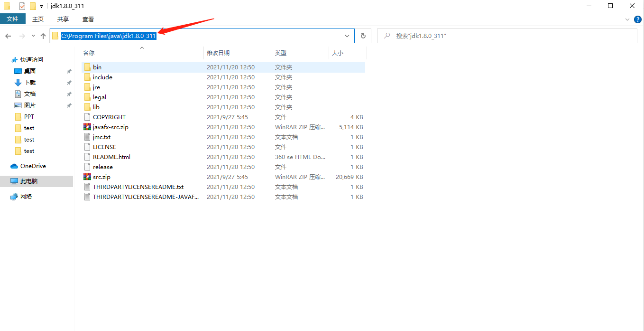Viewport: 644px width, 331px height.
Task: Select the jmc.txt text file icon
Action: coord(87,137)
